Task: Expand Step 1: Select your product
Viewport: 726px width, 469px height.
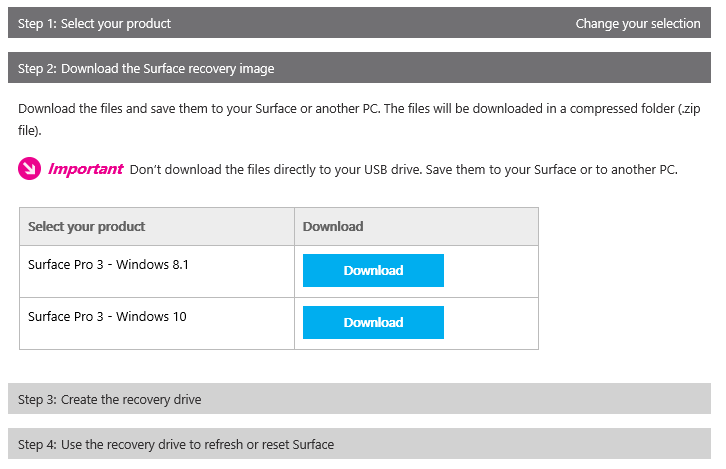Action: tap(95, 23)
